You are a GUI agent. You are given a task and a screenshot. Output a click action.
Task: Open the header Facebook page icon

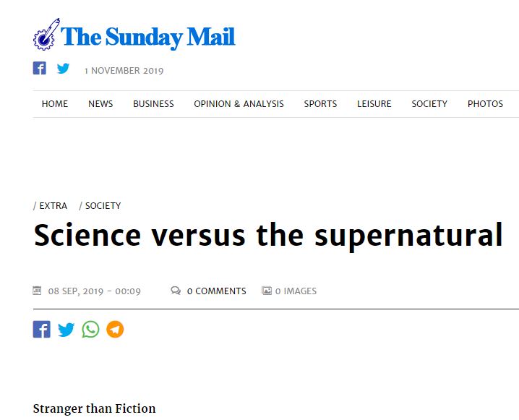[40, 69]
